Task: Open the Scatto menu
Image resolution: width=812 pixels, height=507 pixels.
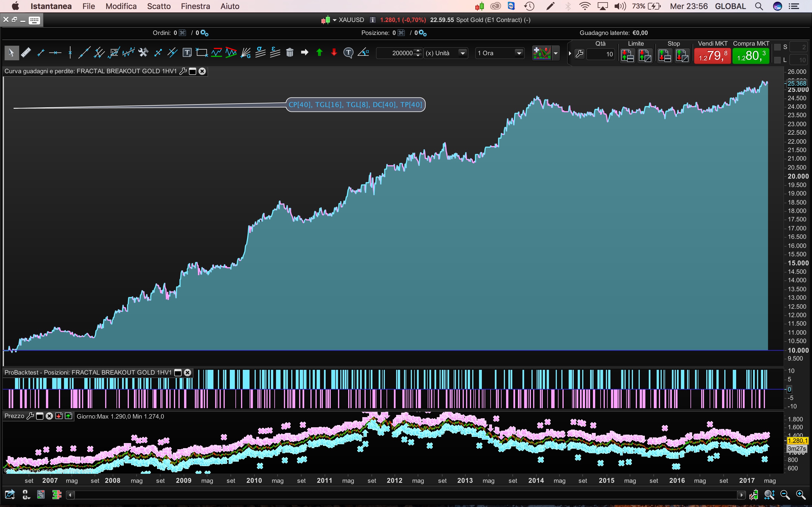Action: (x=159, y=6)
